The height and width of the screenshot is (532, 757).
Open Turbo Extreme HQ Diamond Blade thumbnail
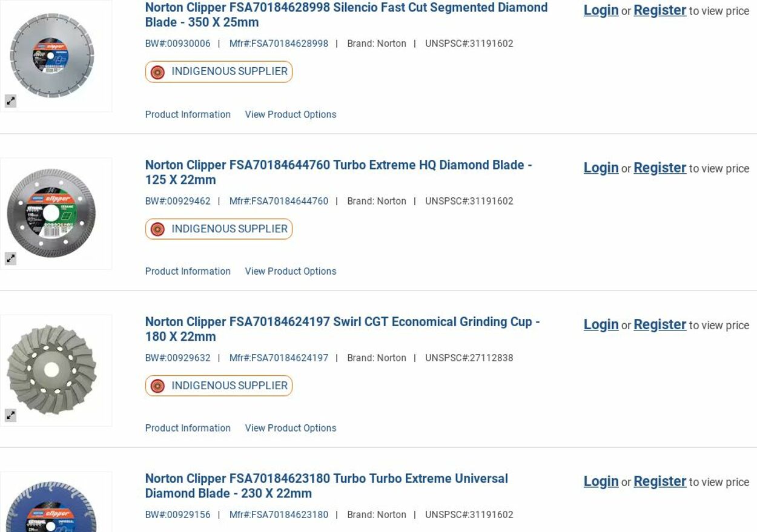[x=52, y=213]
